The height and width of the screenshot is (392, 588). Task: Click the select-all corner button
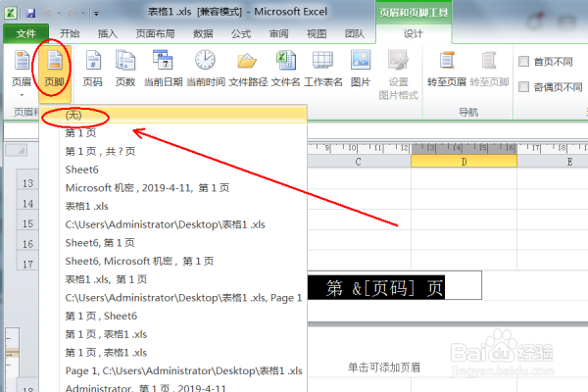coord(16,150)
